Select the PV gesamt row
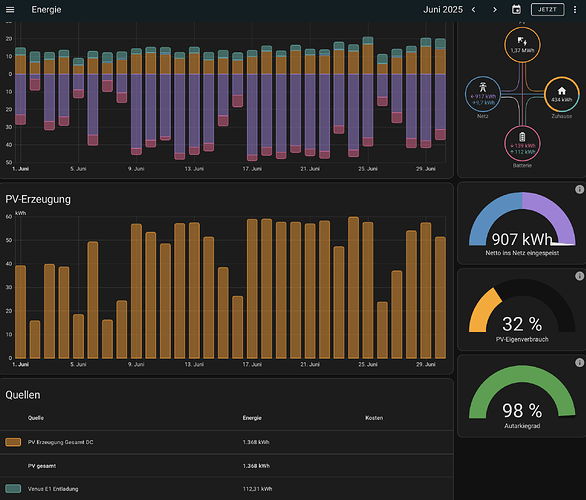586x500 pixels. 226,466
